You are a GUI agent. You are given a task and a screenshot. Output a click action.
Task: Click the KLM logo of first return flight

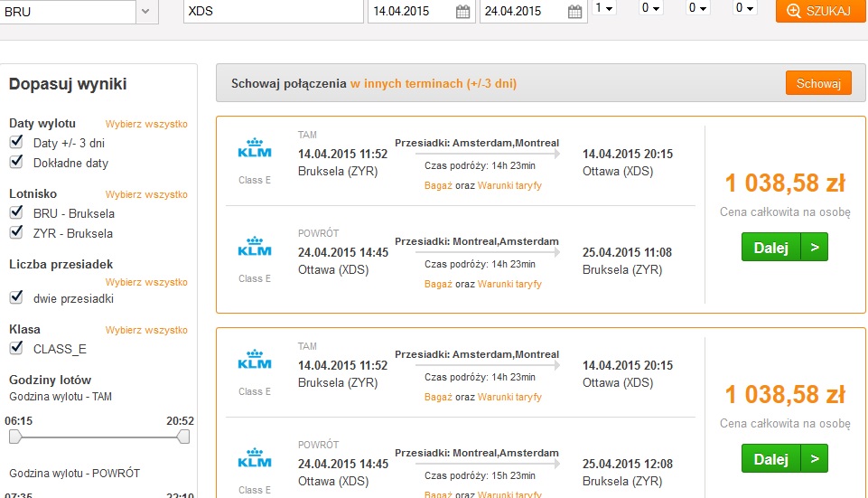pyautogui.click(x=255, y=247)
